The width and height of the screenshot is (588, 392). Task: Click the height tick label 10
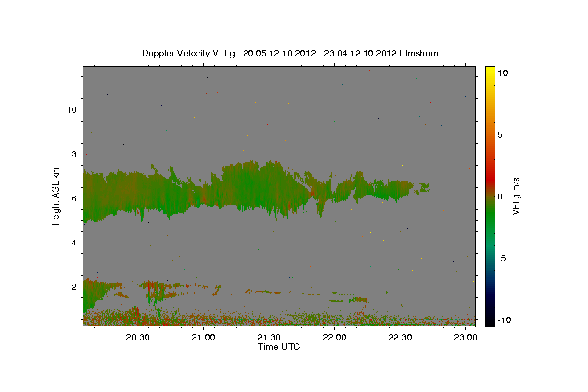tap(72, 110)
